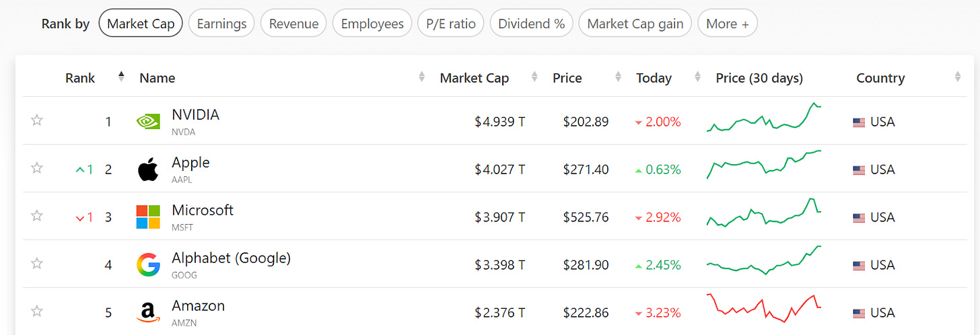Click the $3.907 T market cap value

(x=499, y=217)
